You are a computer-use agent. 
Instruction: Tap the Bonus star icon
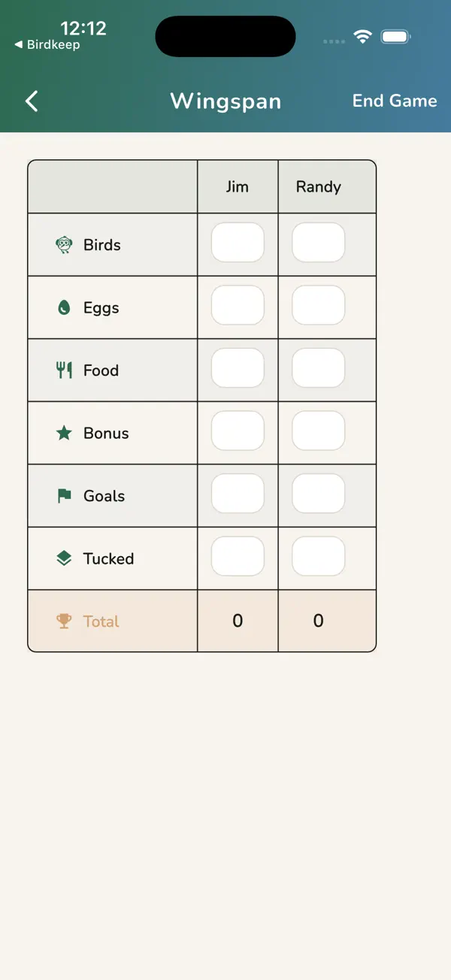pos(64,433)
